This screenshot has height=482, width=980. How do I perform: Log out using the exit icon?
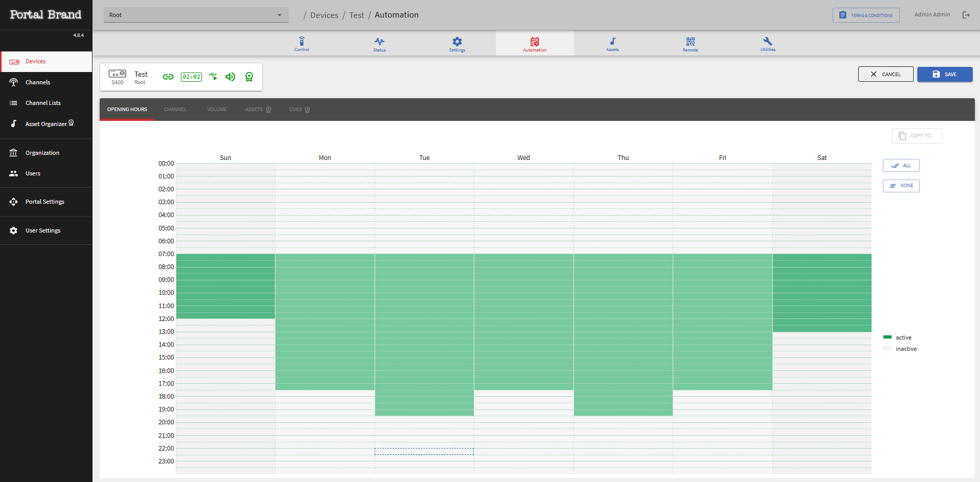coord(966,15)
